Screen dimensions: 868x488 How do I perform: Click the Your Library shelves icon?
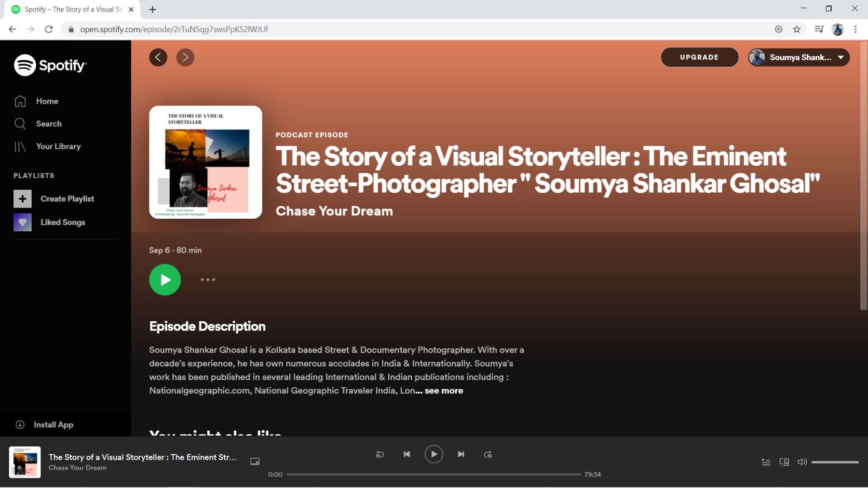20,146
